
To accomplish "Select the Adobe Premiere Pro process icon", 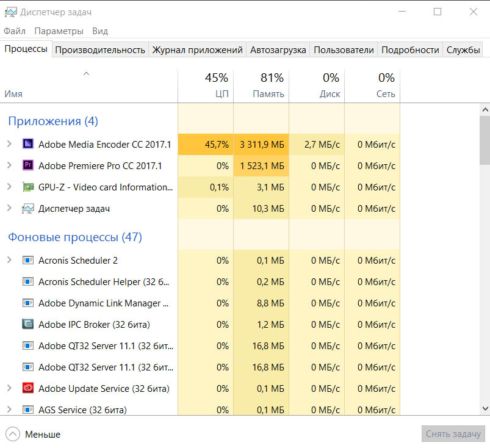I will tap(28, 165).
